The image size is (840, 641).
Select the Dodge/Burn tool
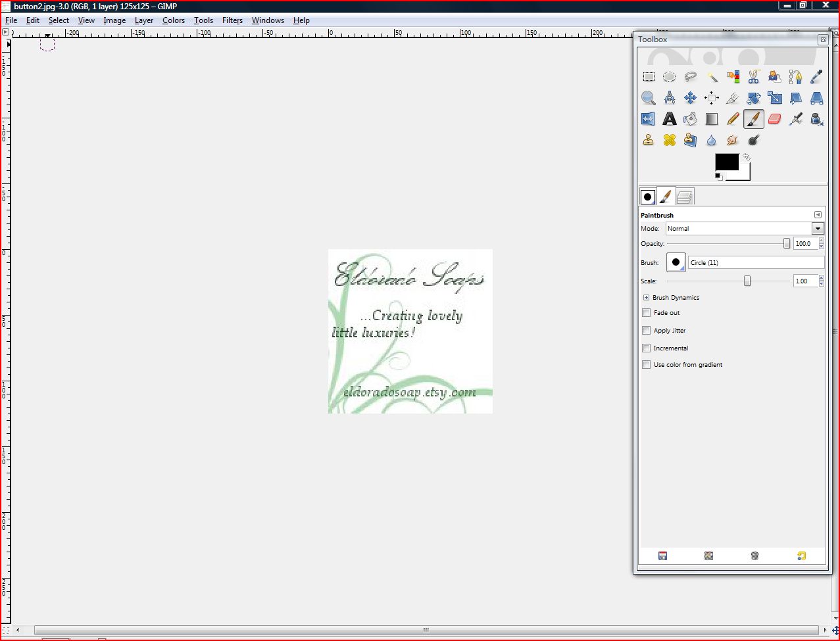click(x=754, y=140)
